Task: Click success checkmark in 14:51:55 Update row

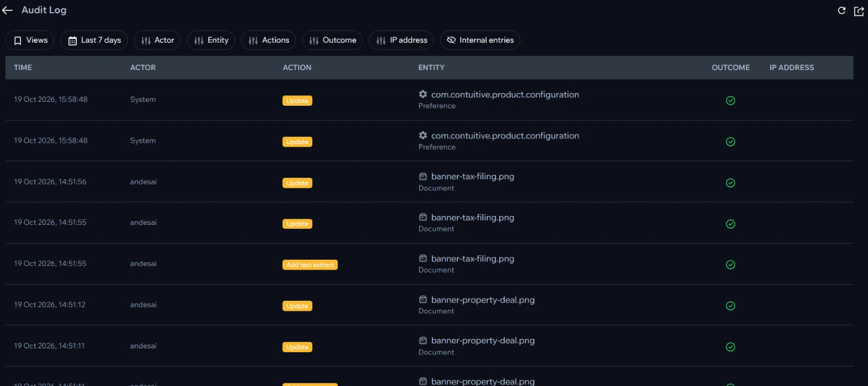Action: 730,224
